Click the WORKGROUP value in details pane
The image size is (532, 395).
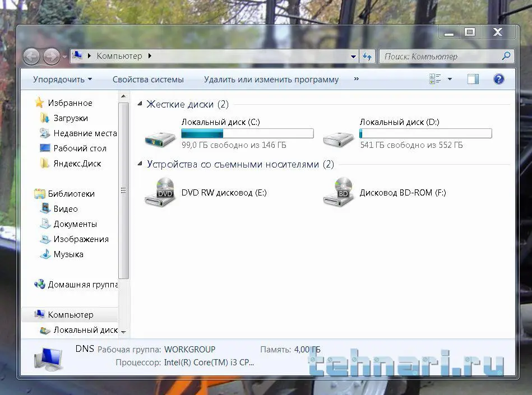[x=189, y=349]
